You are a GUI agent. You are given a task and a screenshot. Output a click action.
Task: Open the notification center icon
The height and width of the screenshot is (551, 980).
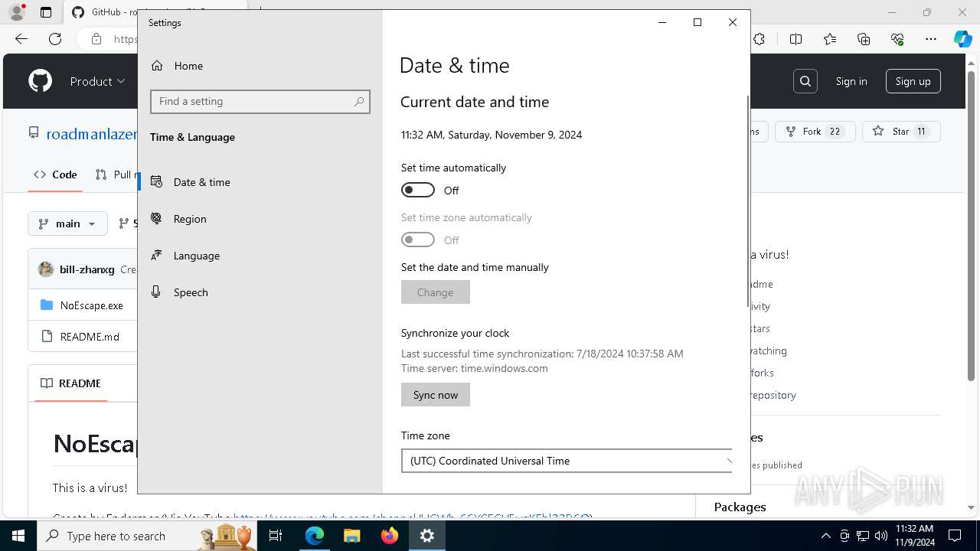pos(955,536)
